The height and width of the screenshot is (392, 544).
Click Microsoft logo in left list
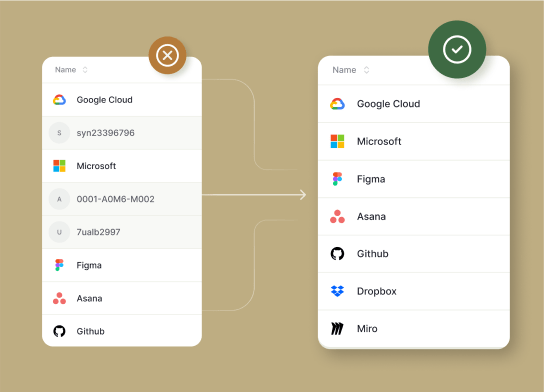(59, 166)
